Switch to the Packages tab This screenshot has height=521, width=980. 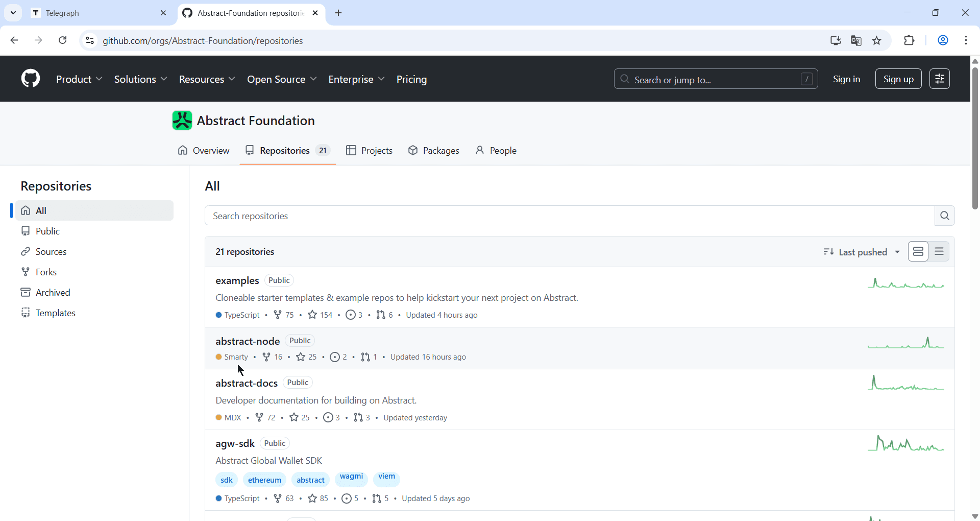434,151
